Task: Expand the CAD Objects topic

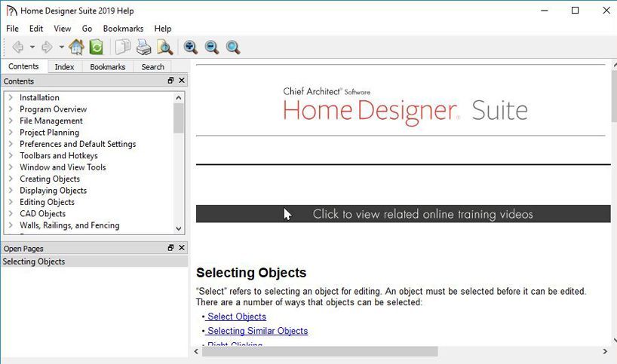Action: [11, 213]
